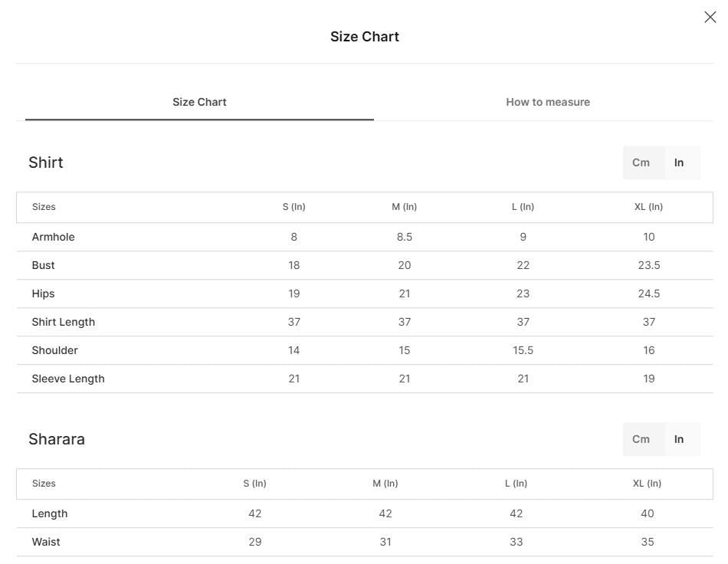Viewport: 728px width, 564px height.
Task: Switch to the How to measure tab
Action: (548, 102)
